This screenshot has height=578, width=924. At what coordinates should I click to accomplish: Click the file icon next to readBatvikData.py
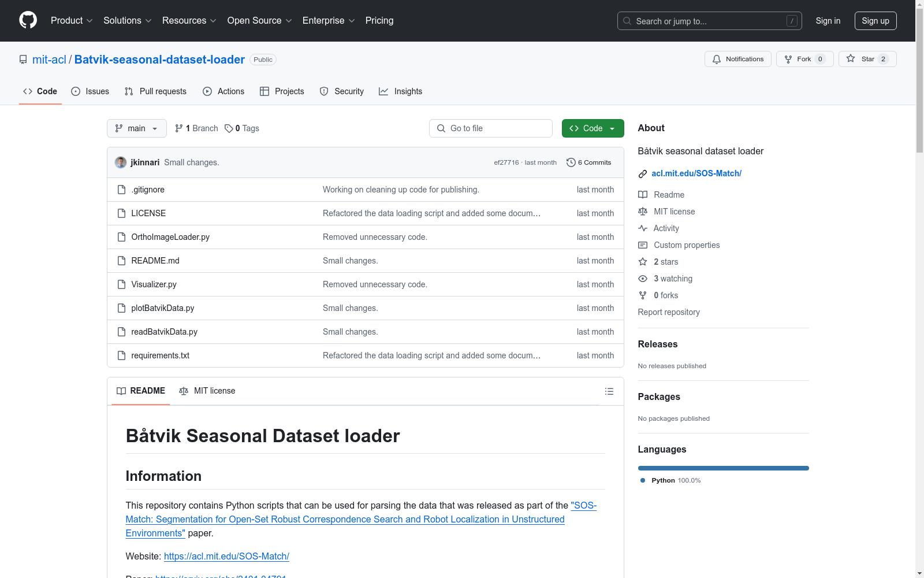pos(121,332)
